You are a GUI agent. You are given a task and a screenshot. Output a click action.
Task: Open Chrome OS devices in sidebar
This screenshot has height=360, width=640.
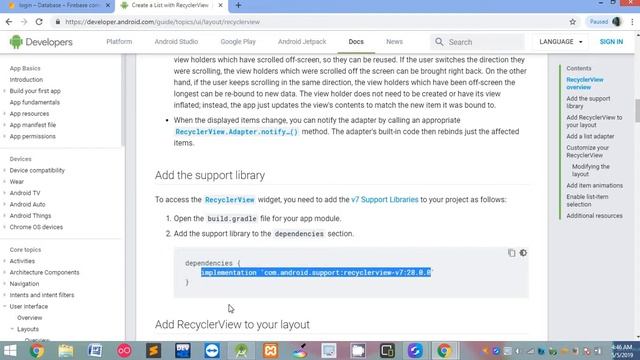click(x=36, y=227)
